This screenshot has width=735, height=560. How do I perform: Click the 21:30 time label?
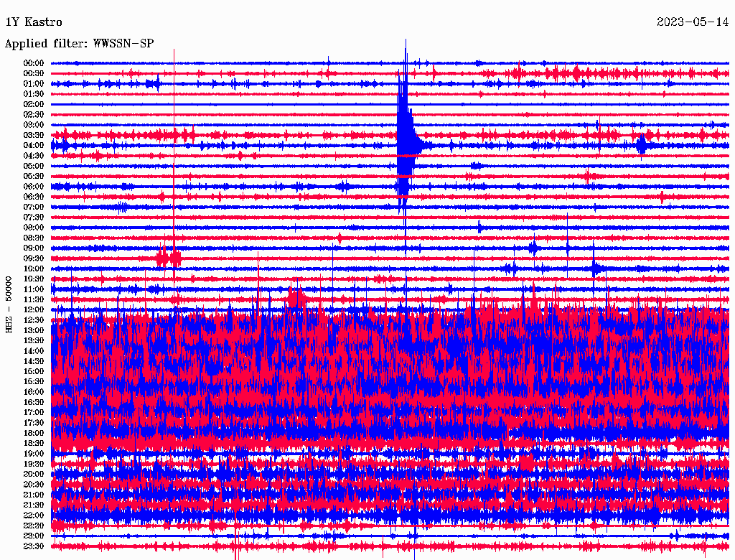coord(34,505)
